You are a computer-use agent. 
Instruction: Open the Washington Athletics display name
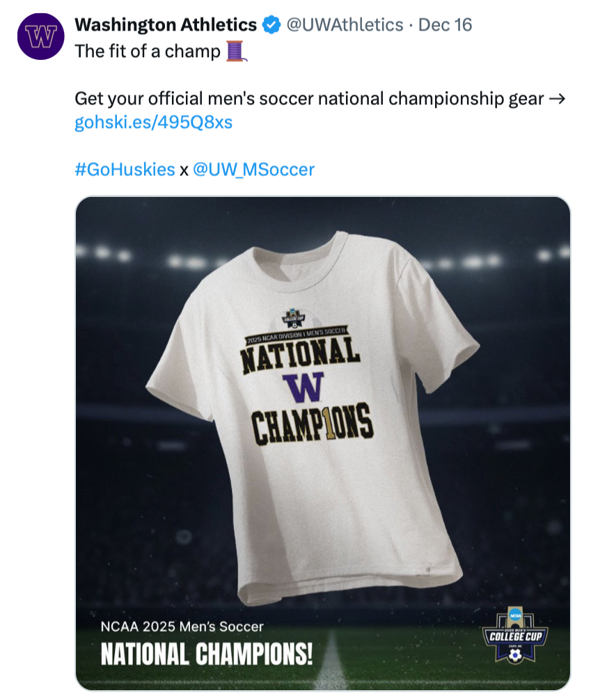(166, 26)
